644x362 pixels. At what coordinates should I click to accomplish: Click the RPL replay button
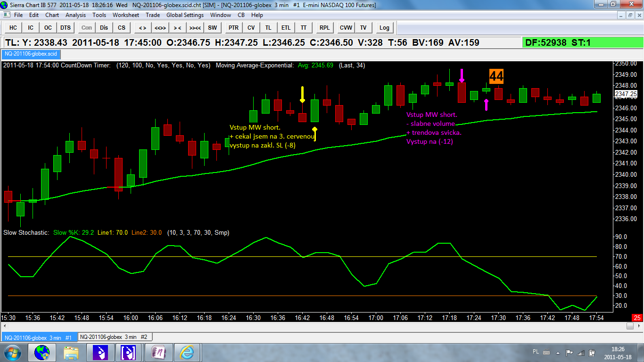[325, 28]
